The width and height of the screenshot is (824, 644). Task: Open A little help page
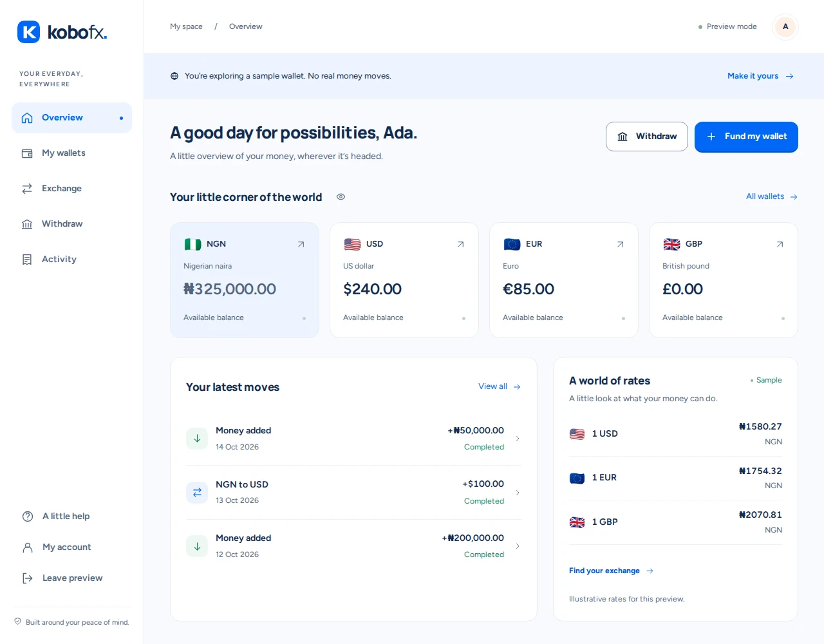pos(71,516)
